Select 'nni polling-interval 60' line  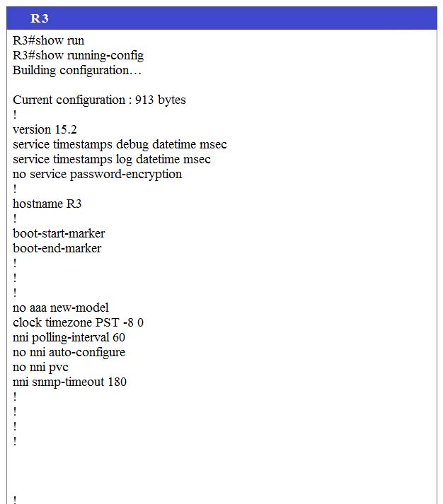pyautogui.click(x=69, y=337)
